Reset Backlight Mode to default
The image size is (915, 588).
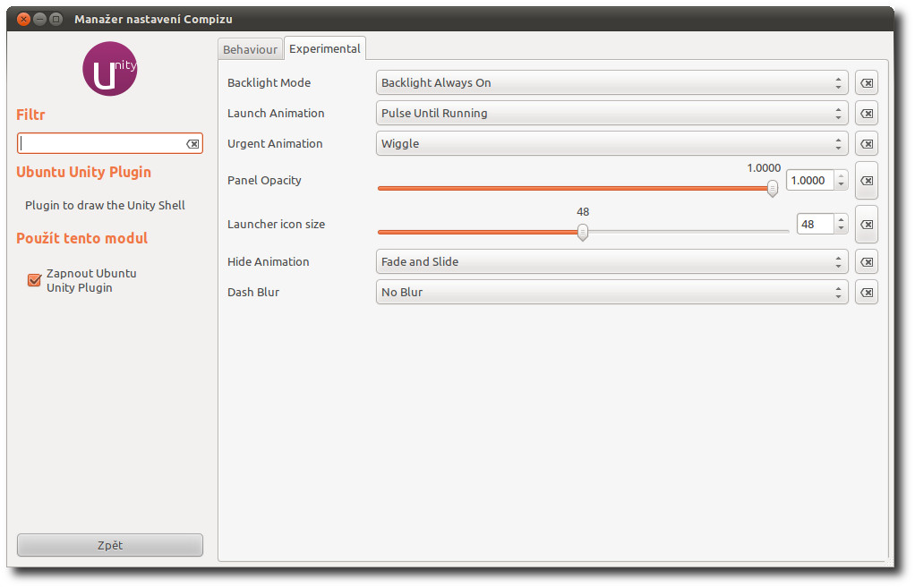click(866, 83)
